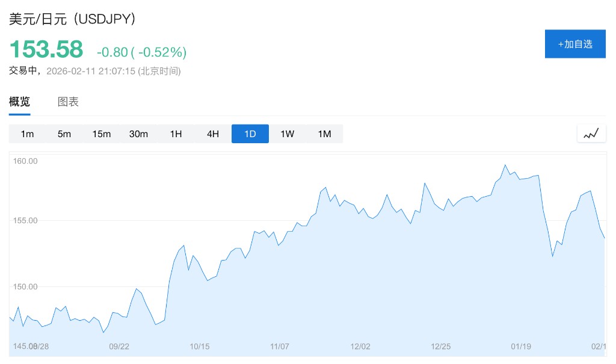Select the 1H timeframe
Viewport: 616px width, 364px height.
176,134
